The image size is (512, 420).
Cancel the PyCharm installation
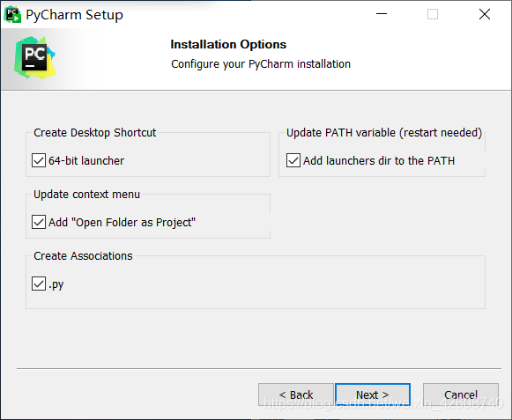pos(461,394)
